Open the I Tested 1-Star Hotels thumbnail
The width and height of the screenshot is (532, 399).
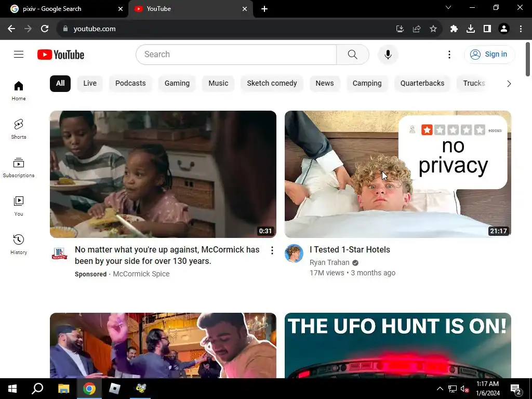(397, 174)
